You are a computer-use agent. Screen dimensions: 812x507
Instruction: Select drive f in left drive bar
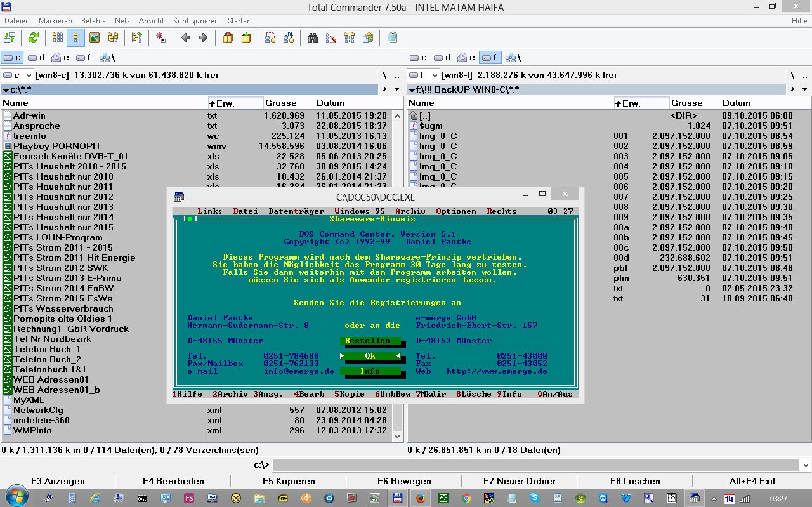[x=85, y=58]
